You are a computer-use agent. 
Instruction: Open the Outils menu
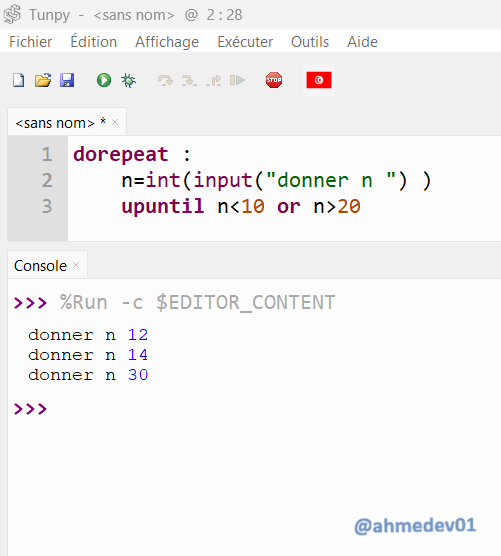pyautogui.click(x=310, y=42)
